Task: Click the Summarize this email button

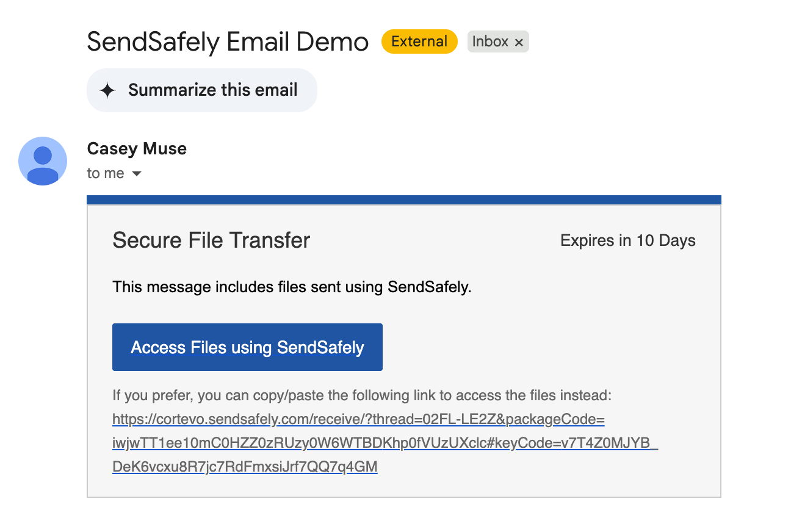Action: pyautogui.click(x=202, y=90)
